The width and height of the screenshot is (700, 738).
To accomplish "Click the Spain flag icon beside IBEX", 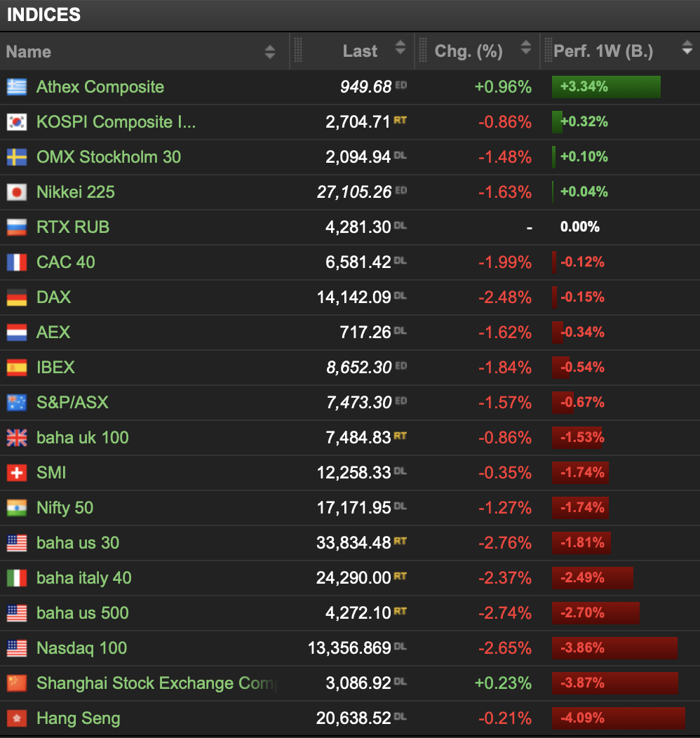I will [x=16, y=368].
